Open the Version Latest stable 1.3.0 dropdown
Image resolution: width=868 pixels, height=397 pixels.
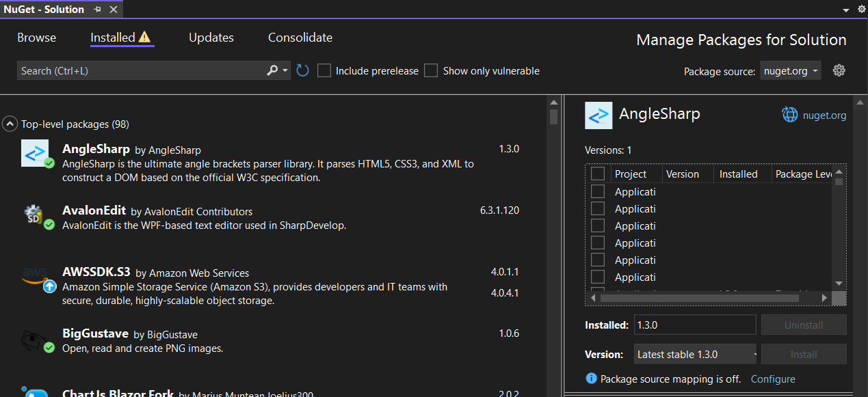(x=696, y=354)
